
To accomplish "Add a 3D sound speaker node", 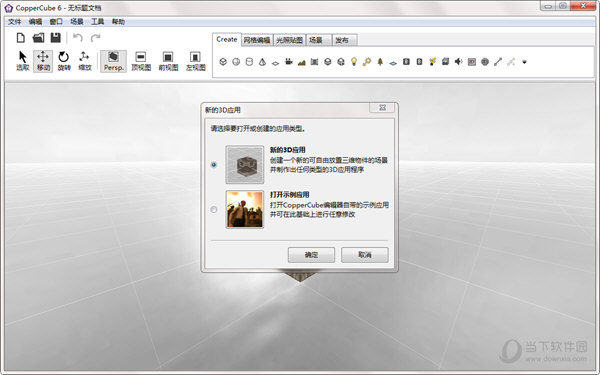I will click(458, 62).
